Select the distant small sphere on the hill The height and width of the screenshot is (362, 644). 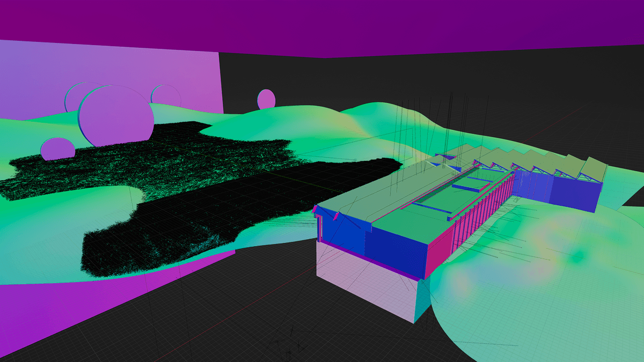[266, 99]
